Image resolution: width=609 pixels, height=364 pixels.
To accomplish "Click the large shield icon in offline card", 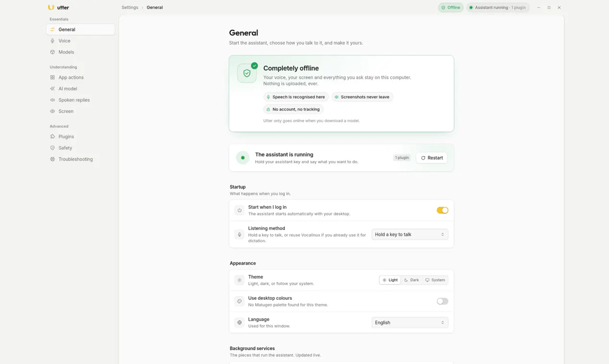I will tap(247, 73).
